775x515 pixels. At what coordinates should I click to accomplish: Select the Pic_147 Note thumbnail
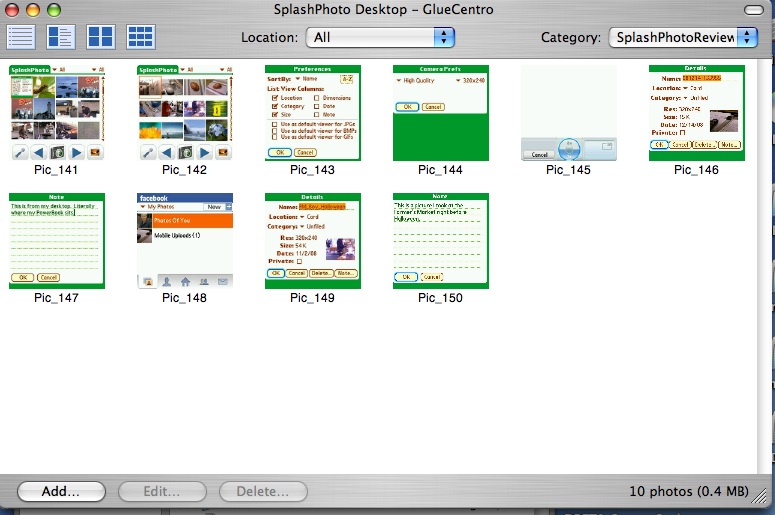pyautogui.click(x=57, y=240)
